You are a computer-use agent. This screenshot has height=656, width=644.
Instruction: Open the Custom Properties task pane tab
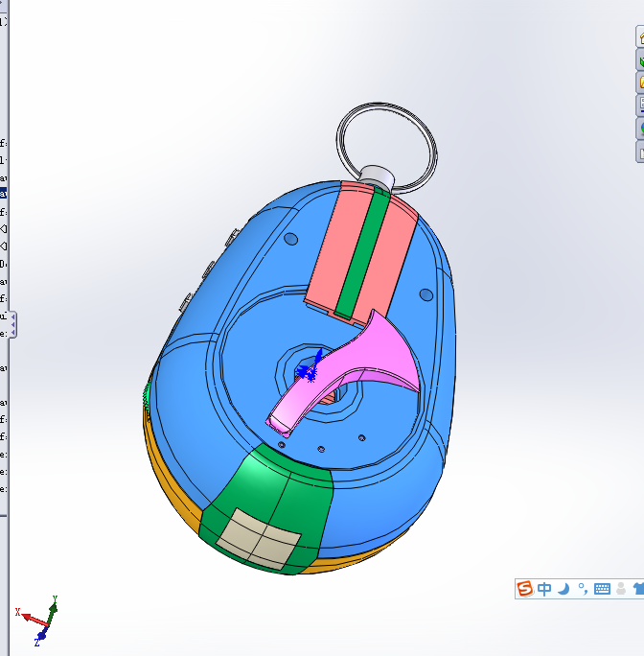tap(640, 152)
